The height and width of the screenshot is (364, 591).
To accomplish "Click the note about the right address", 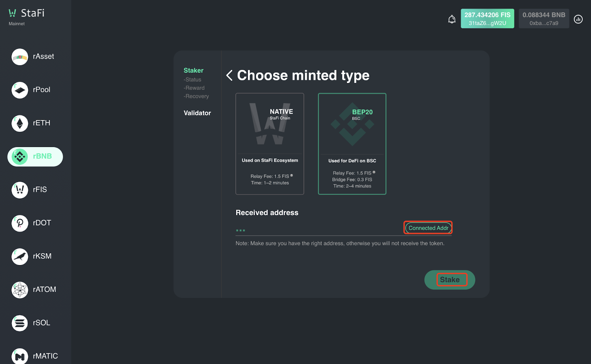I will click(x=340, y=243).
